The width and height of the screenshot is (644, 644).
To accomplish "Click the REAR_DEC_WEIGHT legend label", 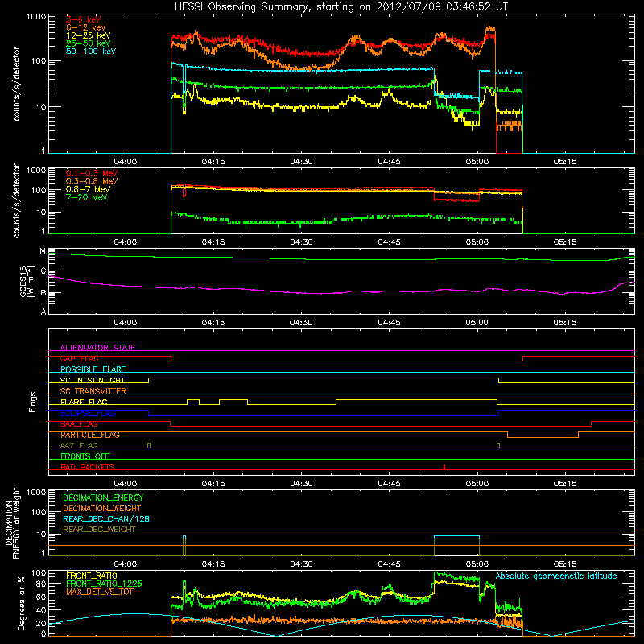I will 99,530.
